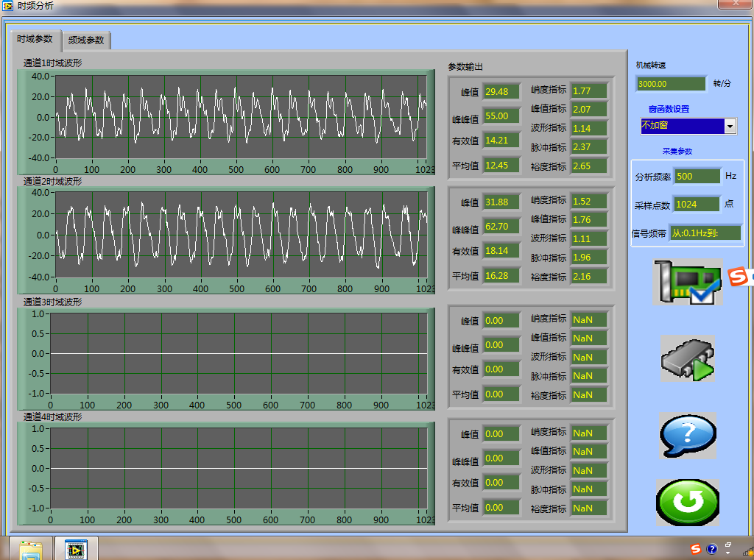Click inside the 通道1时域波形 graph

tap(242, 116)
